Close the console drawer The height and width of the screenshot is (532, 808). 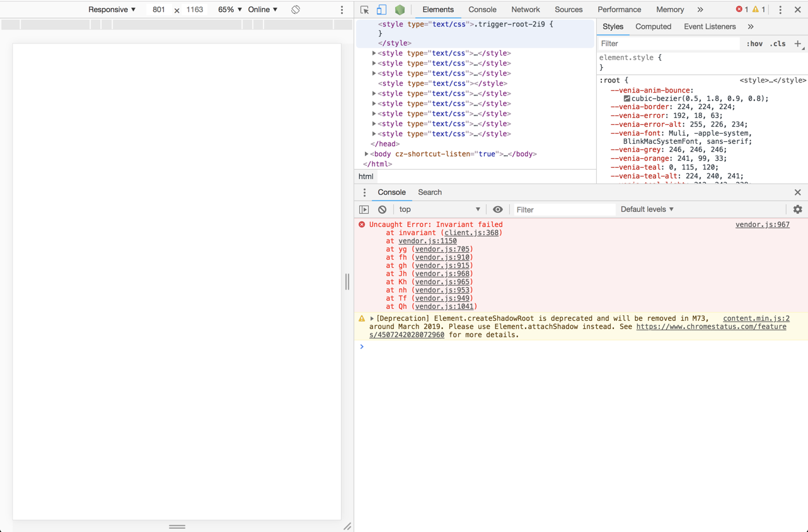pyautogui.click(x=798, y=192)
